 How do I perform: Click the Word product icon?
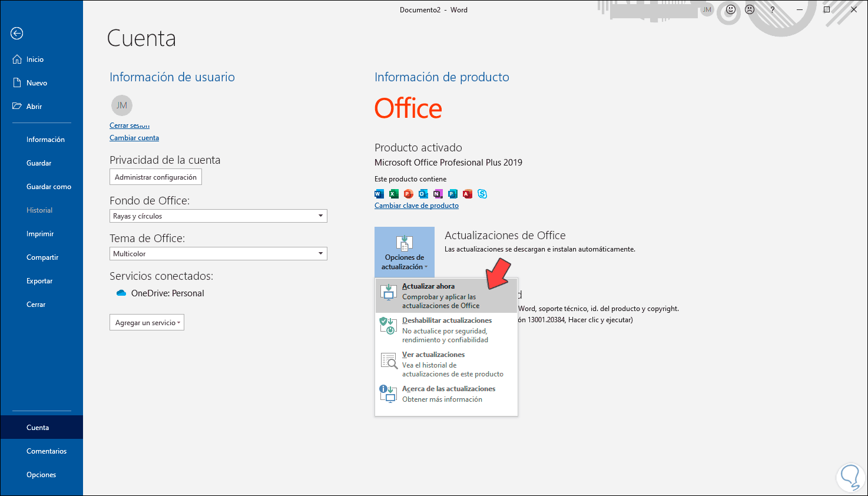click(x=379, y=194)
